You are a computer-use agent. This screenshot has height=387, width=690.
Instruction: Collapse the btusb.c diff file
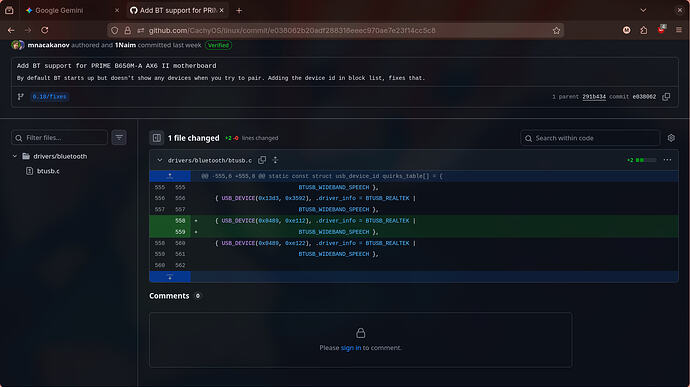[160, 160]
